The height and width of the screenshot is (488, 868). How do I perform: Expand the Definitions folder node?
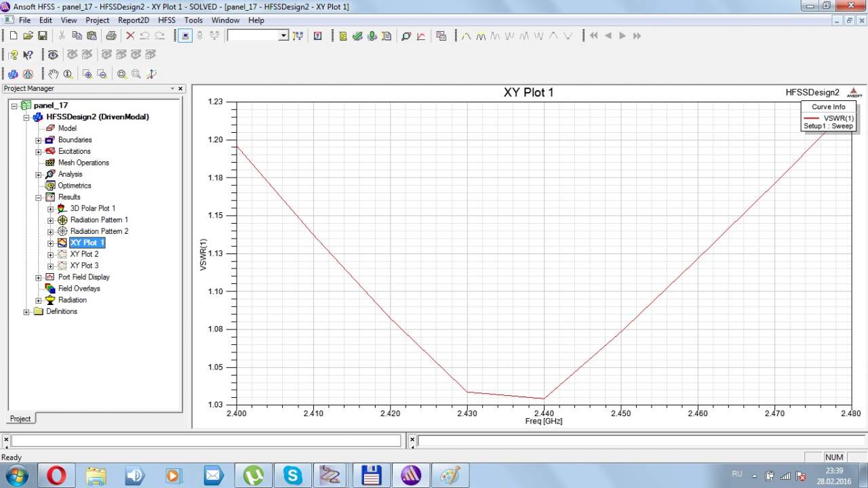26,312
